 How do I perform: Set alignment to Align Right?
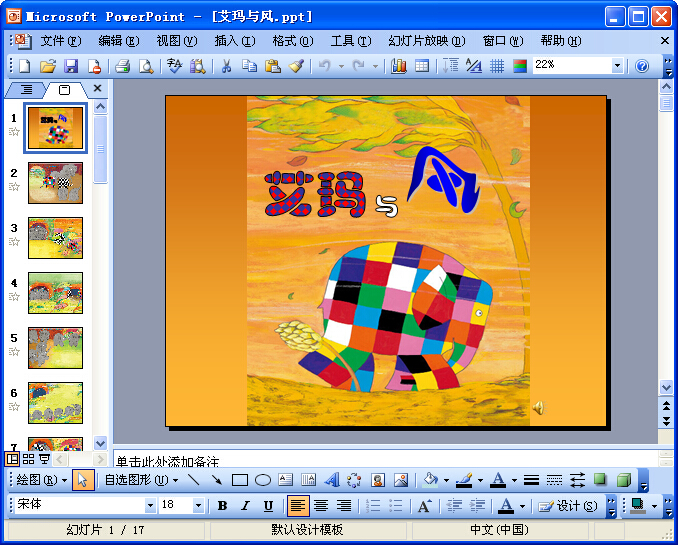click(344, 506)
